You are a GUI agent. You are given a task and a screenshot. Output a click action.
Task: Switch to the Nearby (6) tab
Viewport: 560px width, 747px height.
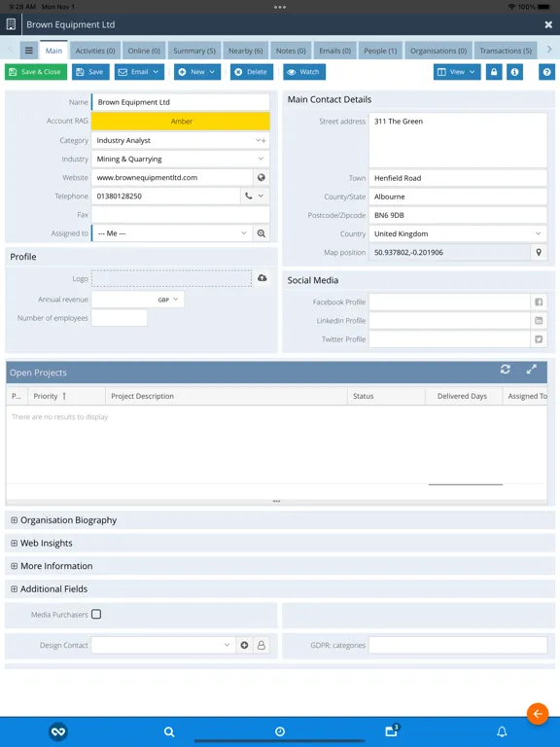(x=245, y=51)
